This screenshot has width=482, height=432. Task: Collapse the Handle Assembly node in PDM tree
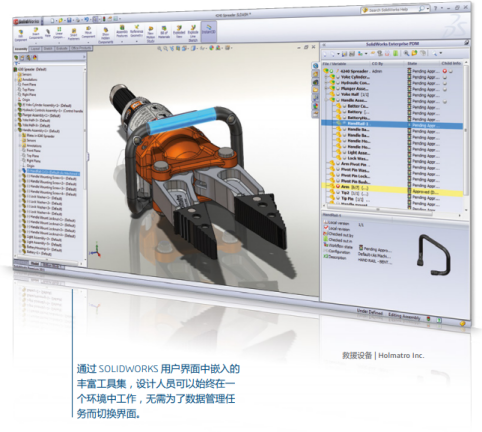[327, 100]
